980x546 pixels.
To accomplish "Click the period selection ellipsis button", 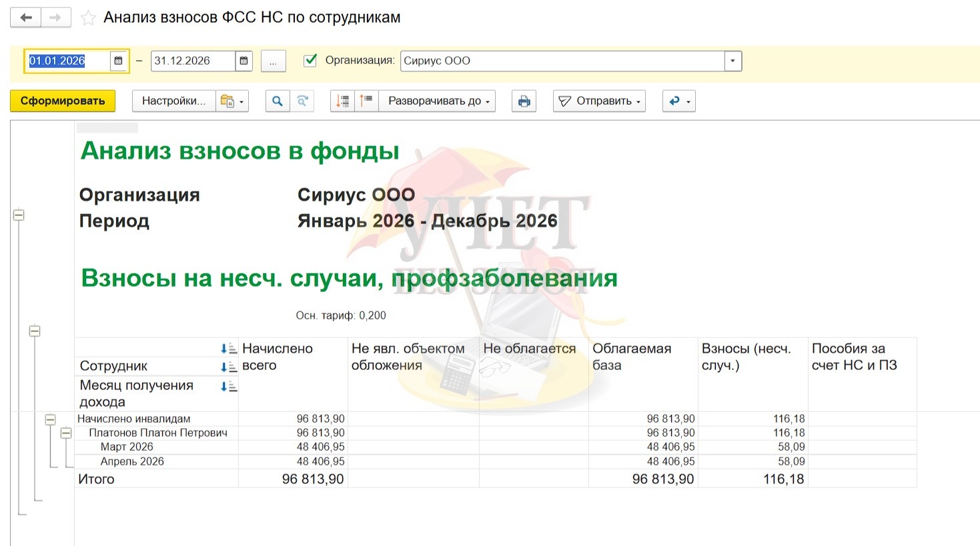I will [273, 61].
